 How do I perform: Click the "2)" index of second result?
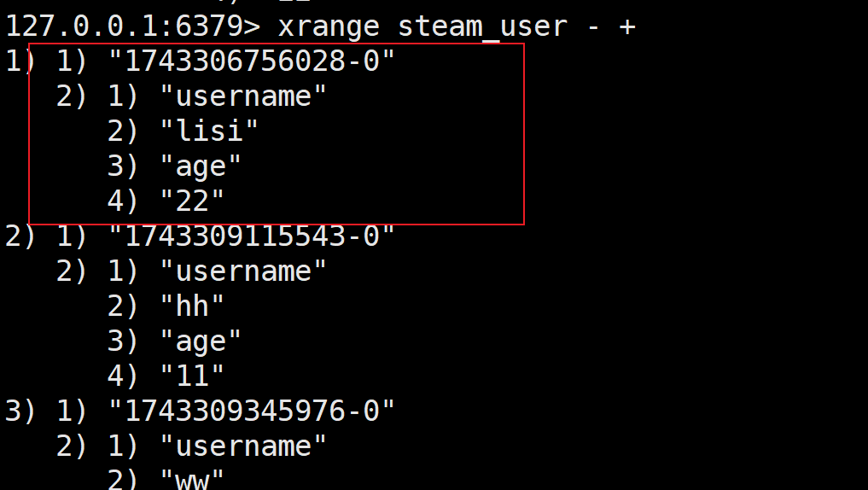pos(20,236)
